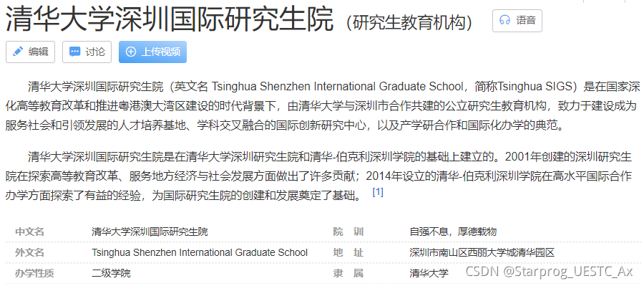The image size is (644, 286).
Task: Click the plus circle icon in 上传视频
Action: 131,52
